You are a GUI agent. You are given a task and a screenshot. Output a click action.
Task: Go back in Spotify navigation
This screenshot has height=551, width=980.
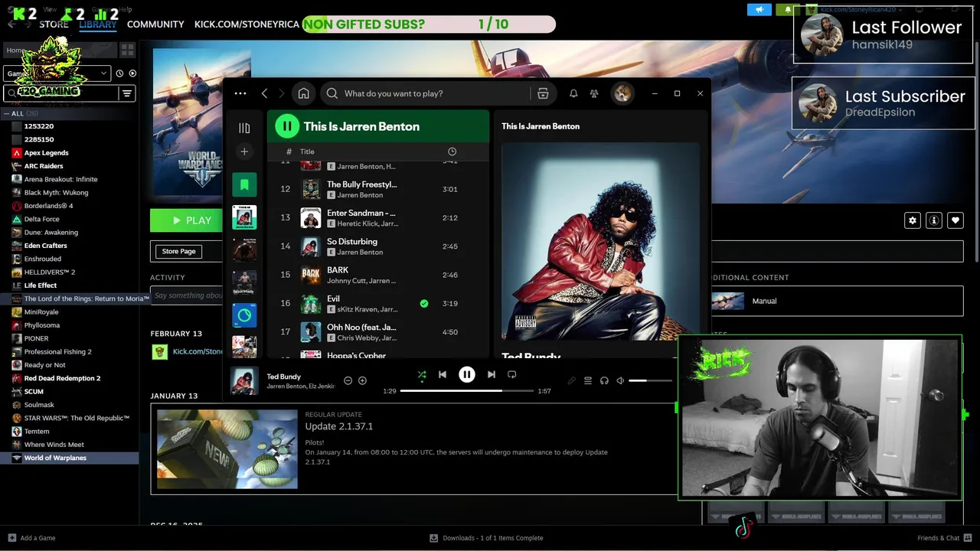264,93
